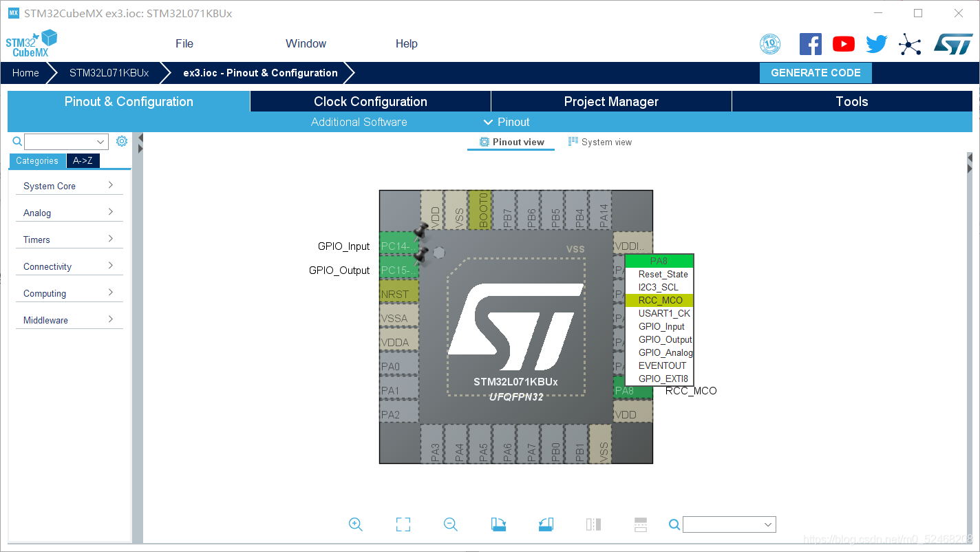Click the pin search magnifier icon
This screenshot has width=980, height=552.
[674, 525]
